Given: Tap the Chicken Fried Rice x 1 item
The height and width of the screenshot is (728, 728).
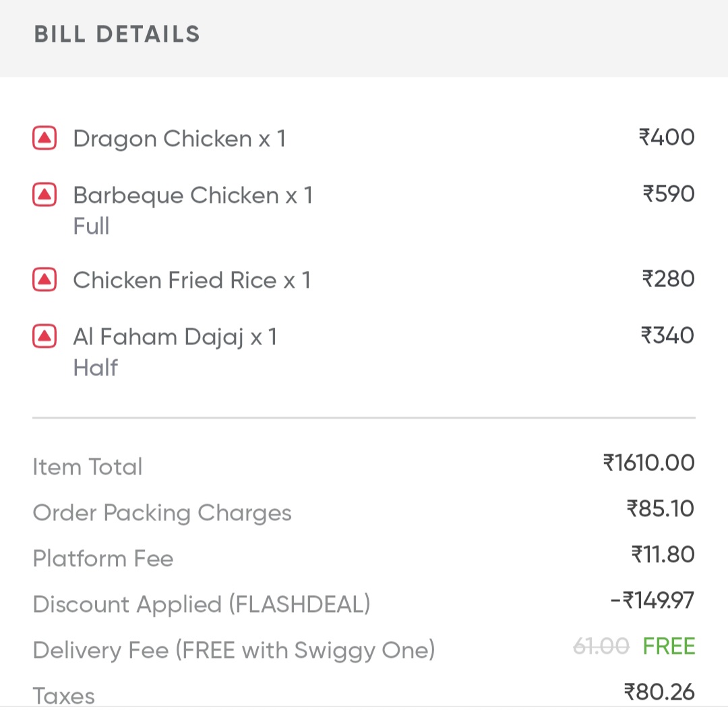Looking at the screenshot, I should (191, 280).
